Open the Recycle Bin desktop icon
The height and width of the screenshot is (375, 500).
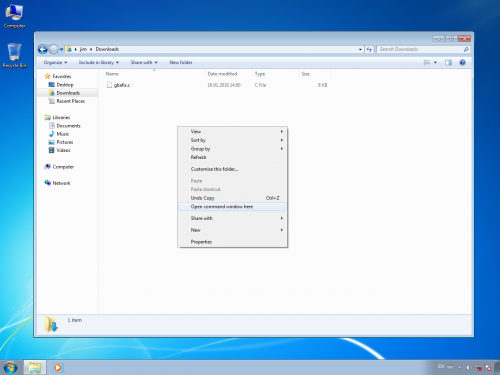14,56
